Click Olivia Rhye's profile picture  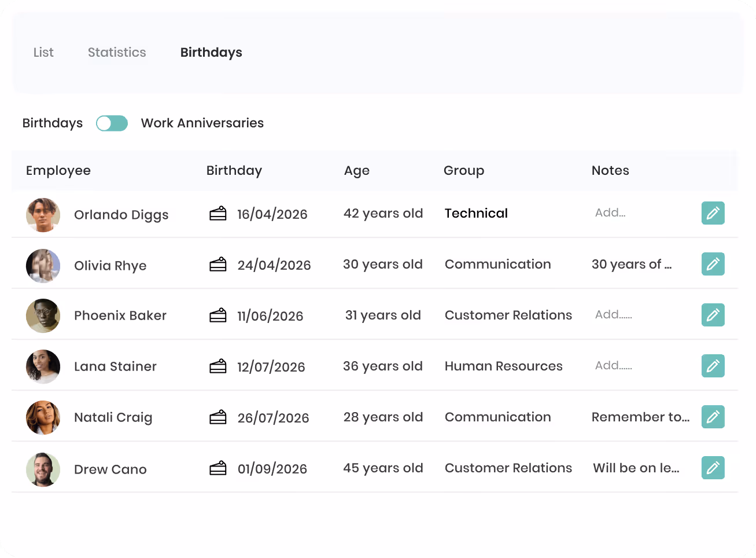(x=43, y=266)
